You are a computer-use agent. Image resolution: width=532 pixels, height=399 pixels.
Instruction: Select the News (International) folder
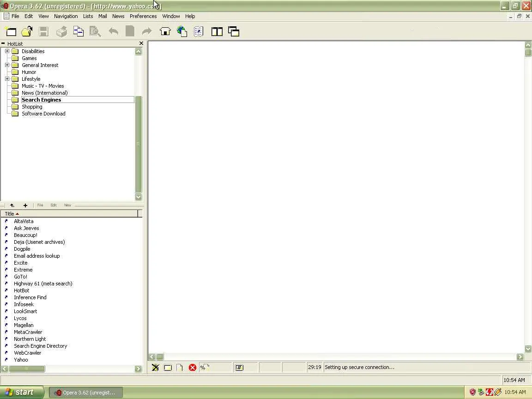pos(45,93)
